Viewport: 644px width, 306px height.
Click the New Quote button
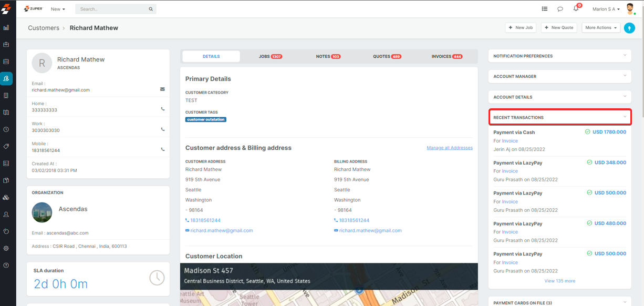(559, 28)
